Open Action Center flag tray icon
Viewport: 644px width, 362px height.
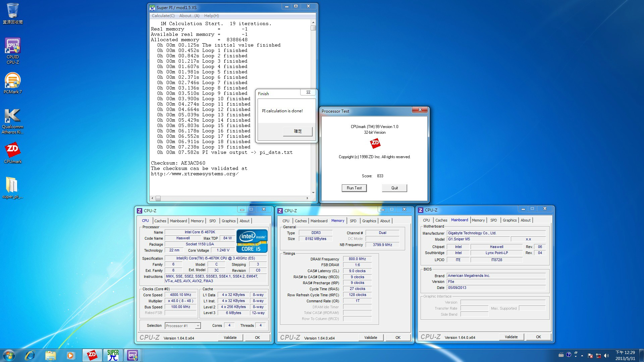[590, 356]
